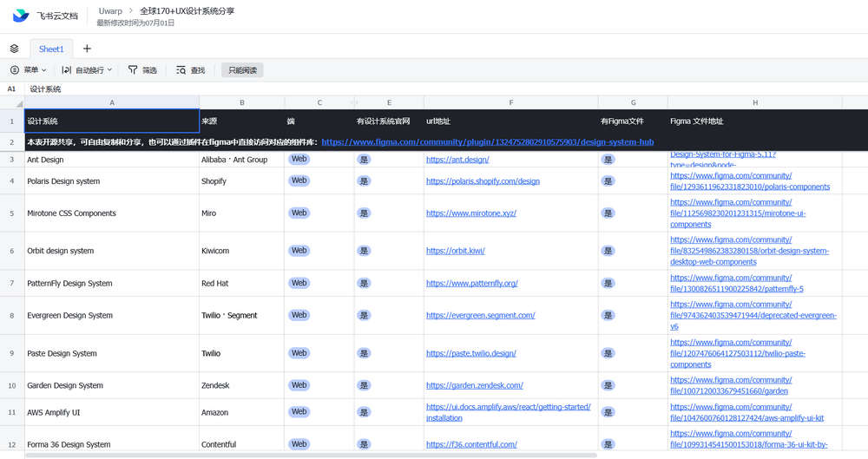Select the Polaris Design system cell

point(112,181)
